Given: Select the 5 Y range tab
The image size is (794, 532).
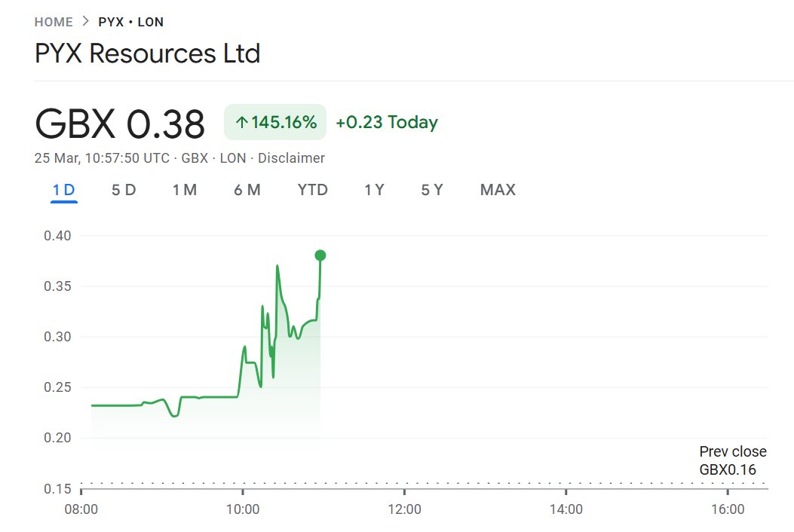Looking at the screenshot, I should (432, 190).
